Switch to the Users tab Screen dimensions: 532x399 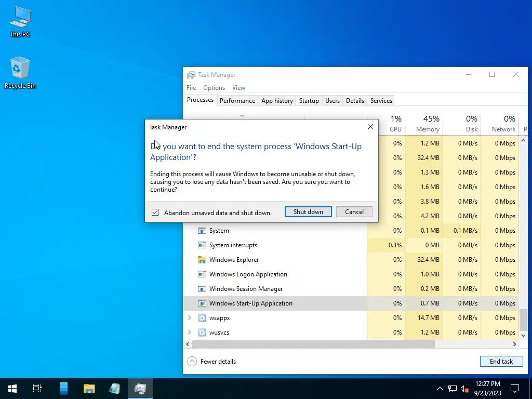[332, 101]
